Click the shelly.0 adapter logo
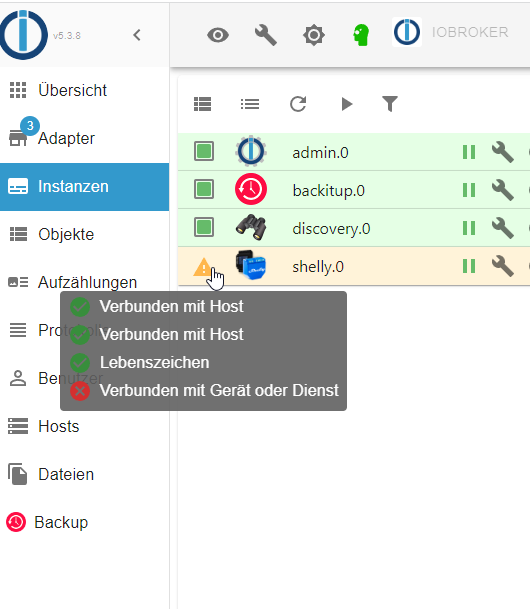 pyautogui.click(x=251, y=265)
